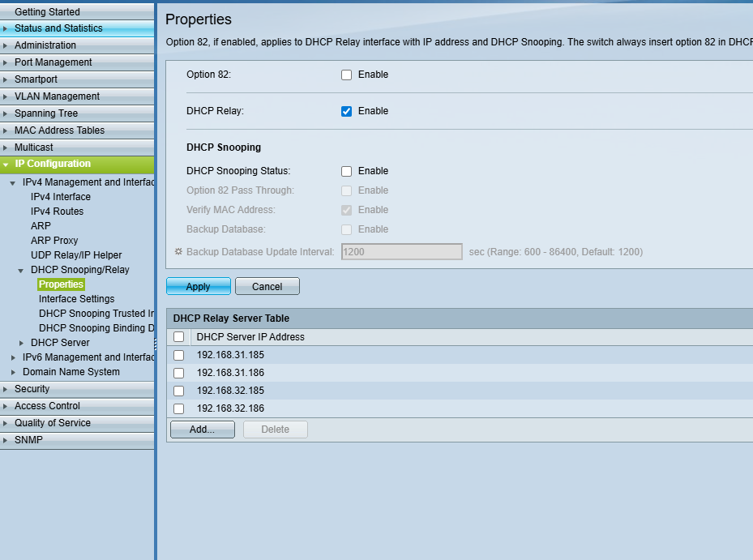Tick the checkbox for server 192.168.32.186
The height and width of the screenshot is (560, 753).
pos(179,408)
